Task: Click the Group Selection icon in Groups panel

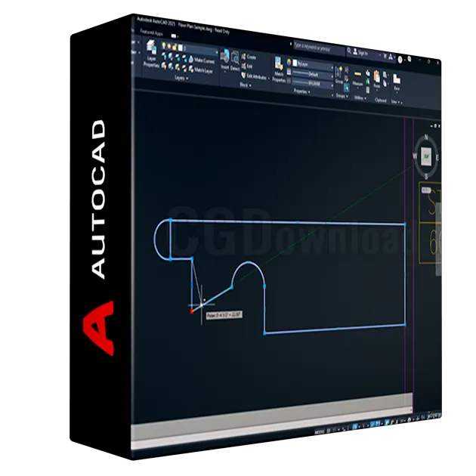Action: tap(347, 88)
